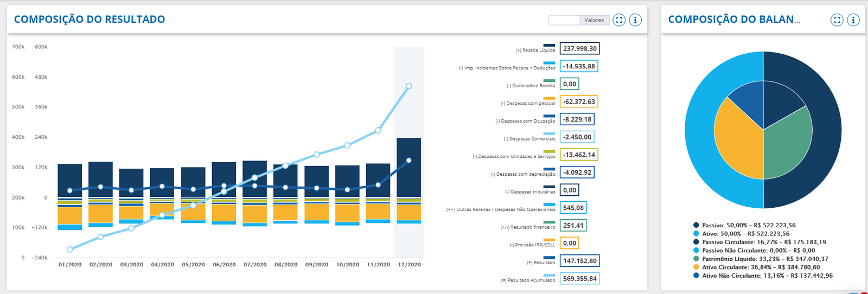Open info icon for Composição do Balanço

(x=853, y=20)
